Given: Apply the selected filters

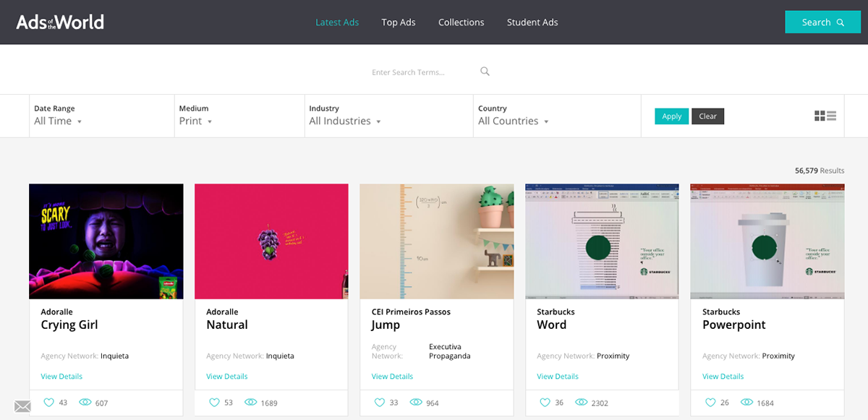Looking at the screenshot, I should [x=672, y=116].
